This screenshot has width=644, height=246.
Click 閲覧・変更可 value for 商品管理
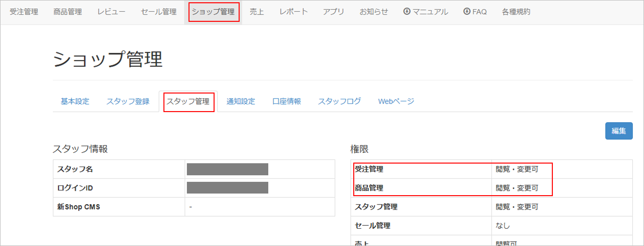tap(517, 188)
